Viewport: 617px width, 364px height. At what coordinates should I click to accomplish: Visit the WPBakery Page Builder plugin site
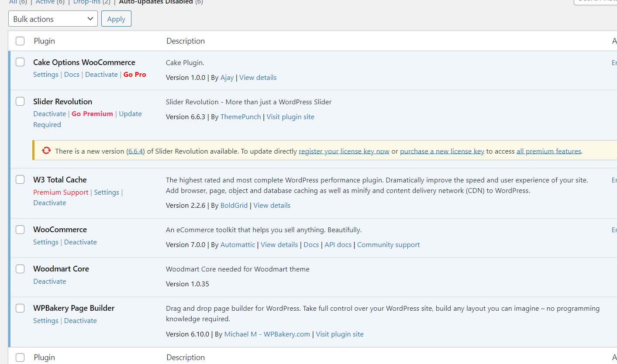point(340,334)
